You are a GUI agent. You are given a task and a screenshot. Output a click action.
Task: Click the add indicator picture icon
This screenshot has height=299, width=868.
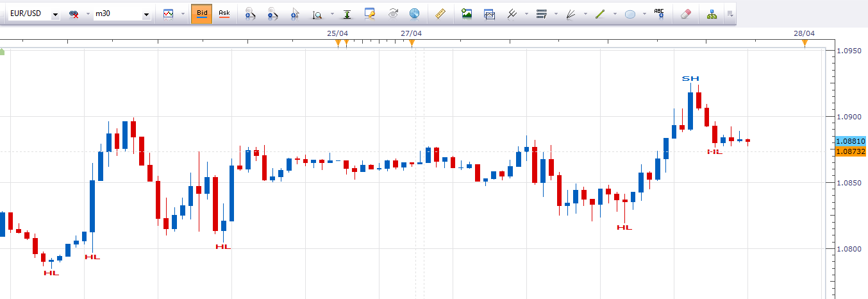click(x=467, y=13)
